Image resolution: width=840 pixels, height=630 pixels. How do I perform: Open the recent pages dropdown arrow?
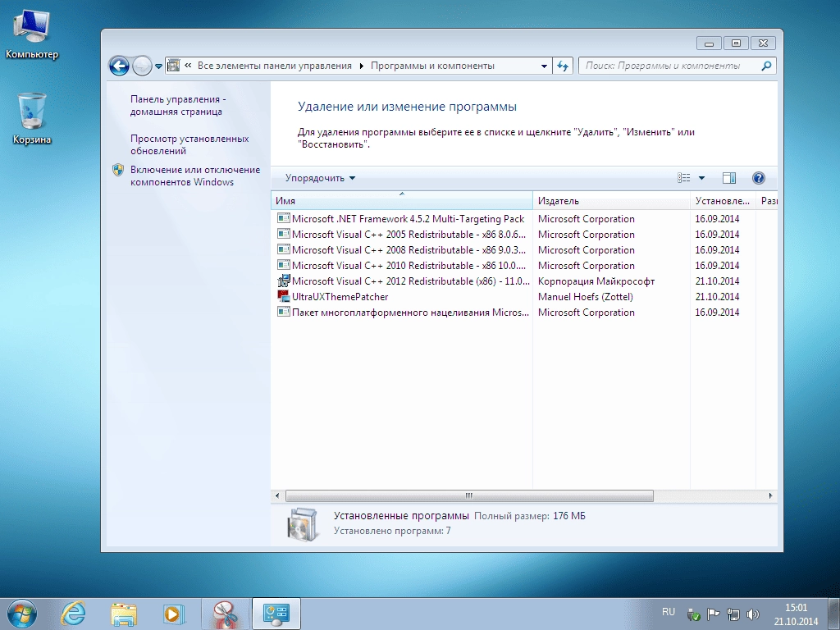click(x=158, y=66)
